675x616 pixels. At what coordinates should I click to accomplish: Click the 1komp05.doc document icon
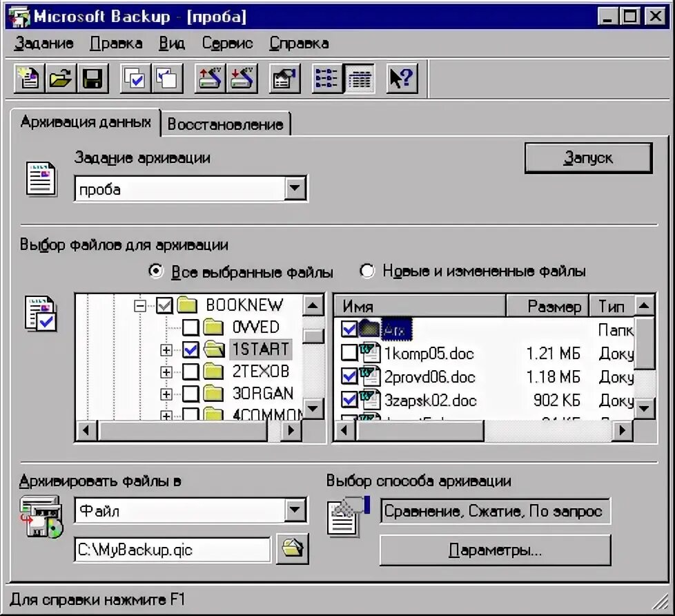pos(370,353)
